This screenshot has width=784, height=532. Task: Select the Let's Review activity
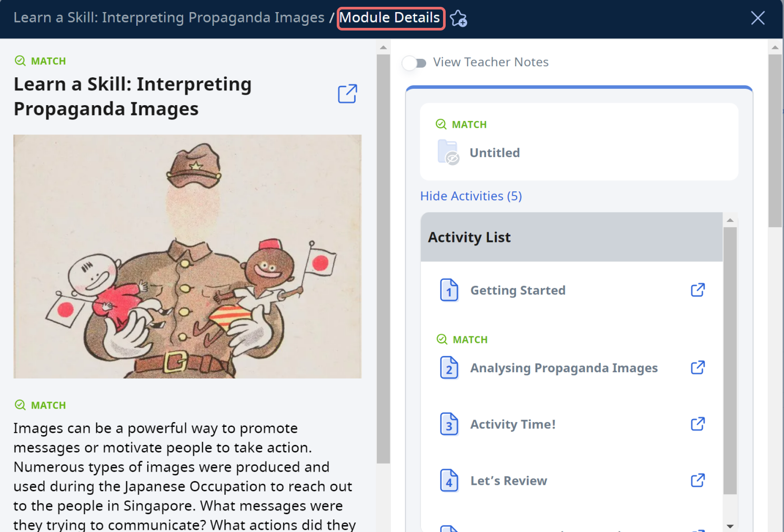tap(509, 480)
